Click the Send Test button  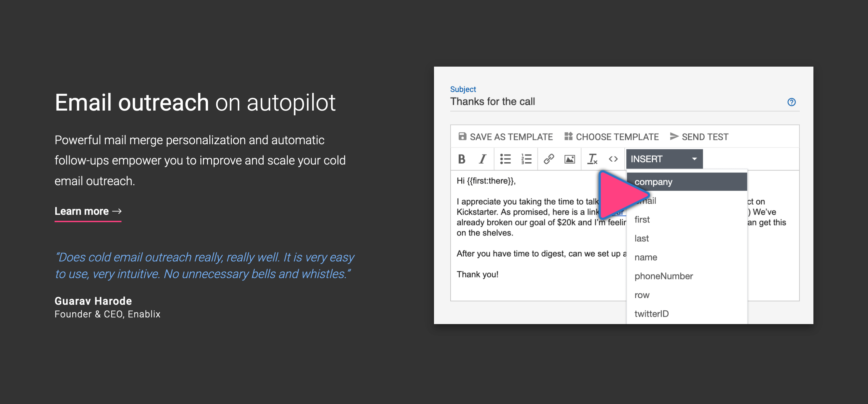(x=699, y=137)
